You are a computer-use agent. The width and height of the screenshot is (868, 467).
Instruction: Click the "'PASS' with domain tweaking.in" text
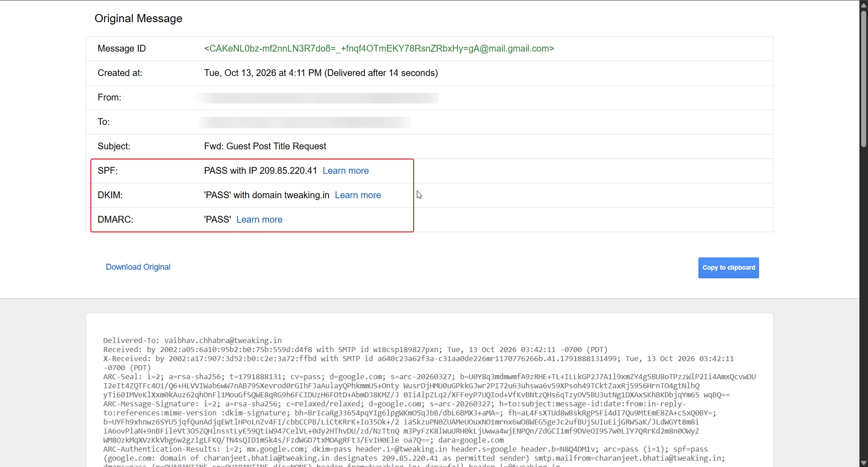pos(267,195)
